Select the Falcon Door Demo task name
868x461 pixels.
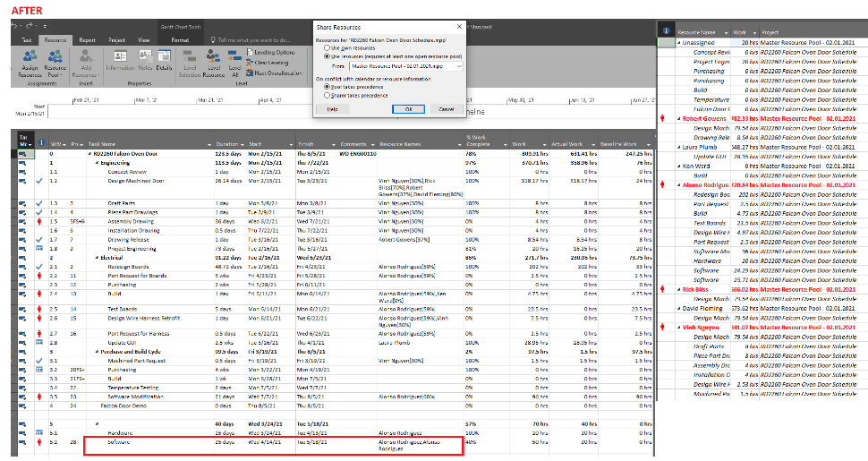pos(123,406)
